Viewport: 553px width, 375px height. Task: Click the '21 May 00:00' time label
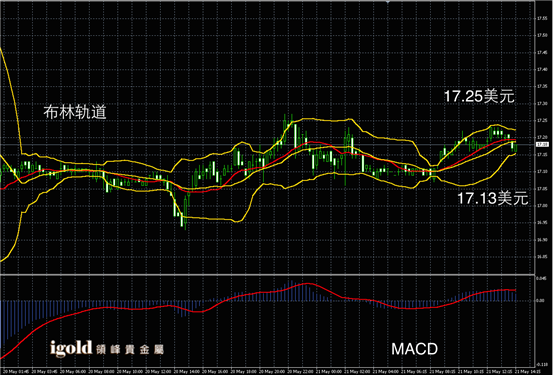(329, 371)
